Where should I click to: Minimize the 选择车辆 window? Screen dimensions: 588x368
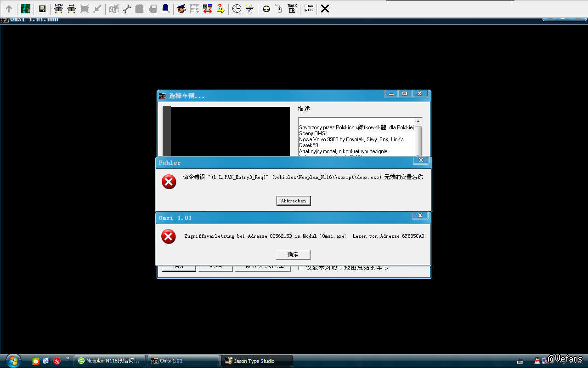point(391,94)
